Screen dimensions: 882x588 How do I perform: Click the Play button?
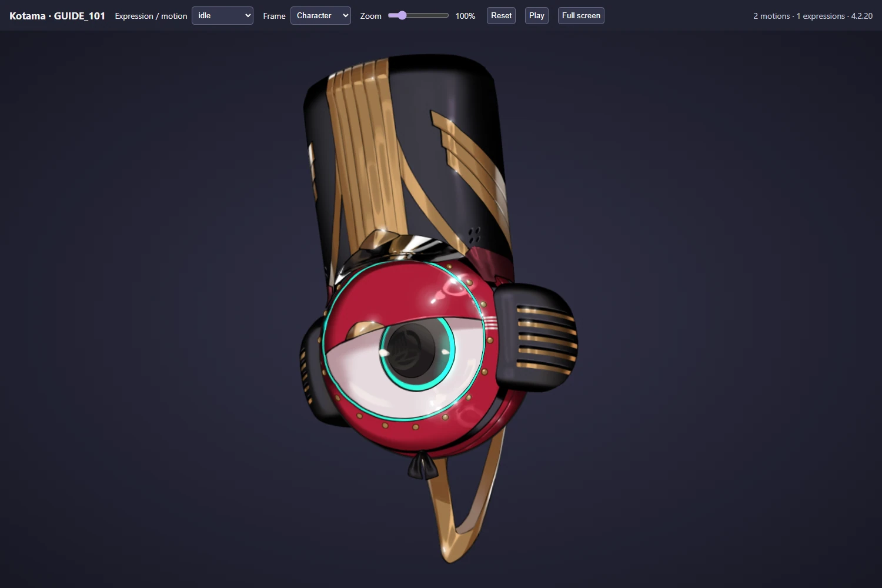point(536,15)
